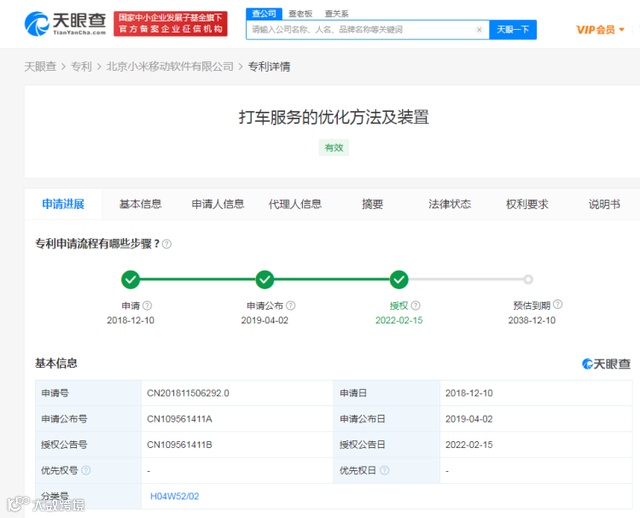Select 申请公布日 value 2019-04-02 in table
This screenshot has width=640, height=518.
(469, 419)
